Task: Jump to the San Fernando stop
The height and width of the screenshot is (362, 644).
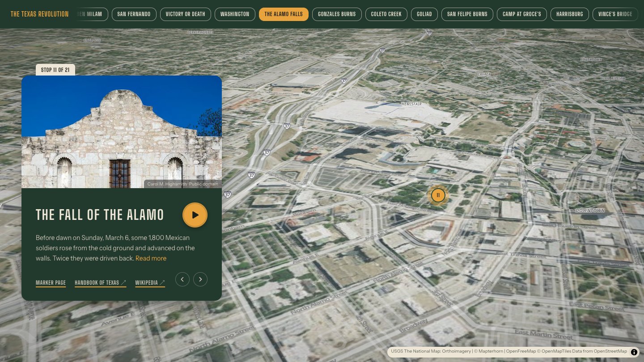Action: coord(134,14)
